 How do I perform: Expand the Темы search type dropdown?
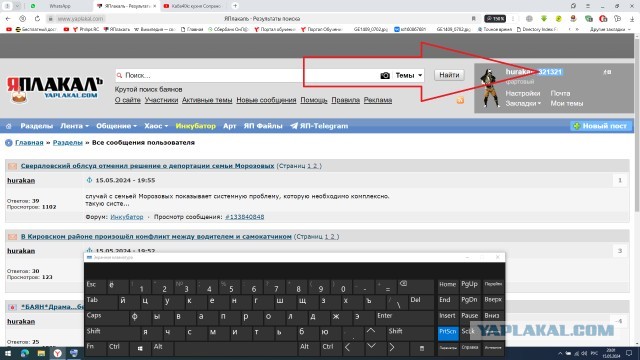point(409,76)
